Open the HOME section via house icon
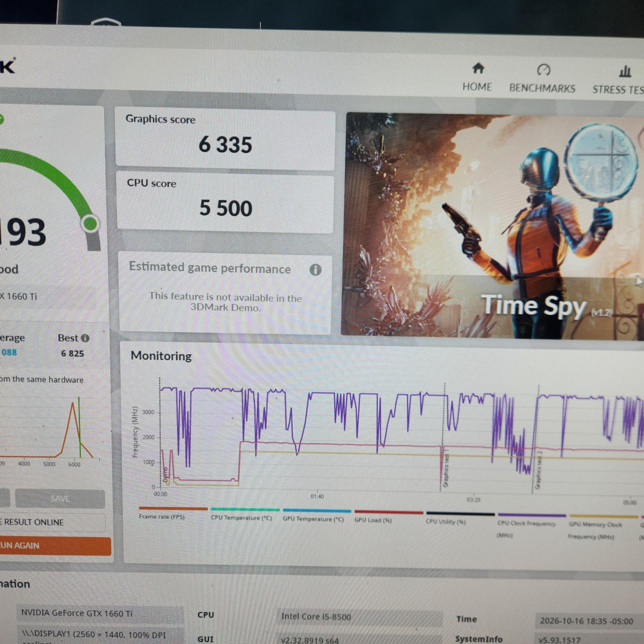The image size is (644, 644). [x=478, y=68]
